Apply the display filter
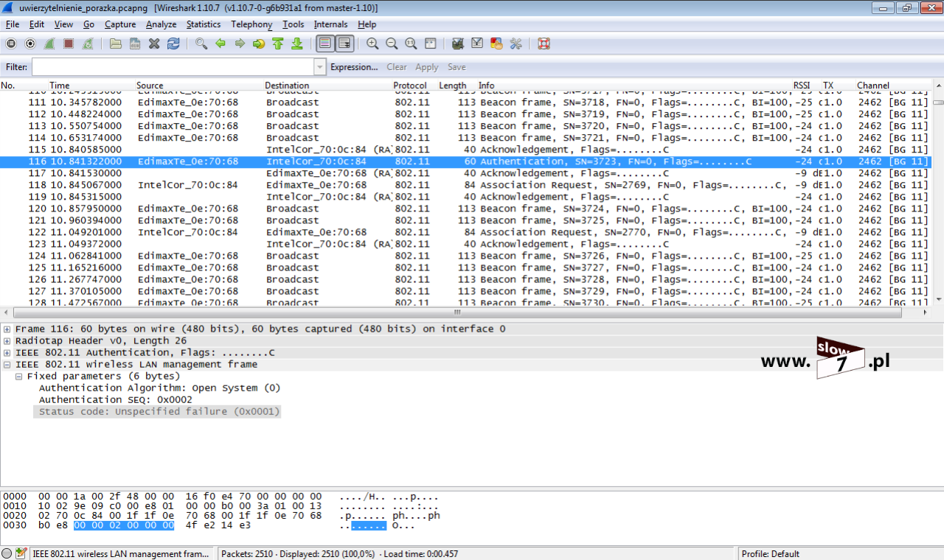Screen dimensions: 944x560 (x=427, y=67)
